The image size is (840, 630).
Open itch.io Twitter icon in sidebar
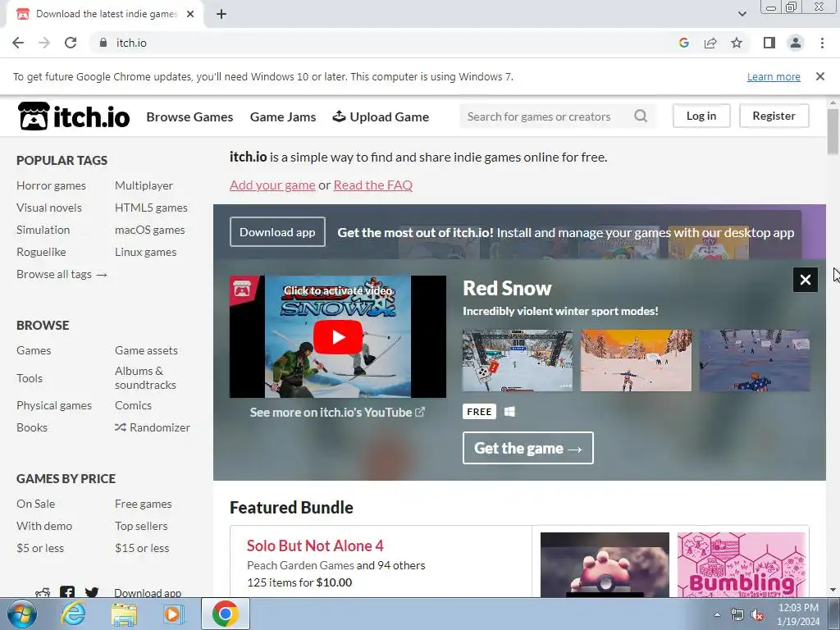point(92,592)
